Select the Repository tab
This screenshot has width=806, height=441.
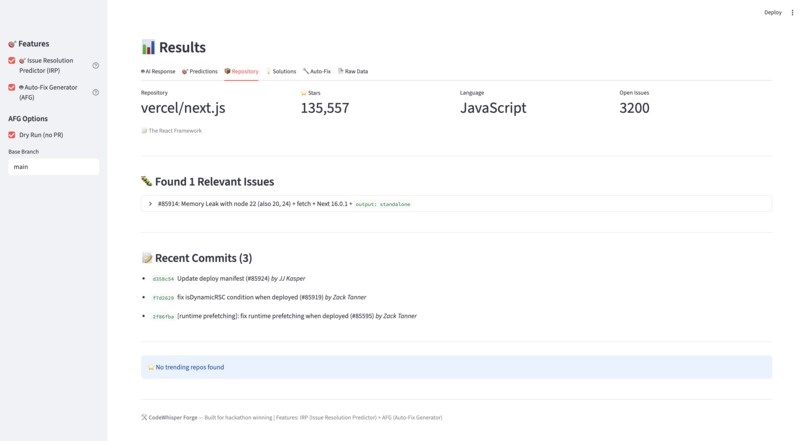242,71
